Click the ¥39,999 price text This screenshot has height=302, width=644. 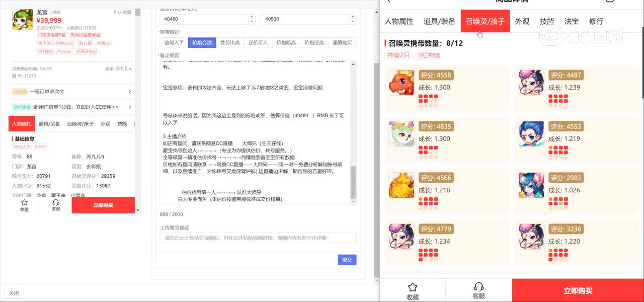(49, 20)
